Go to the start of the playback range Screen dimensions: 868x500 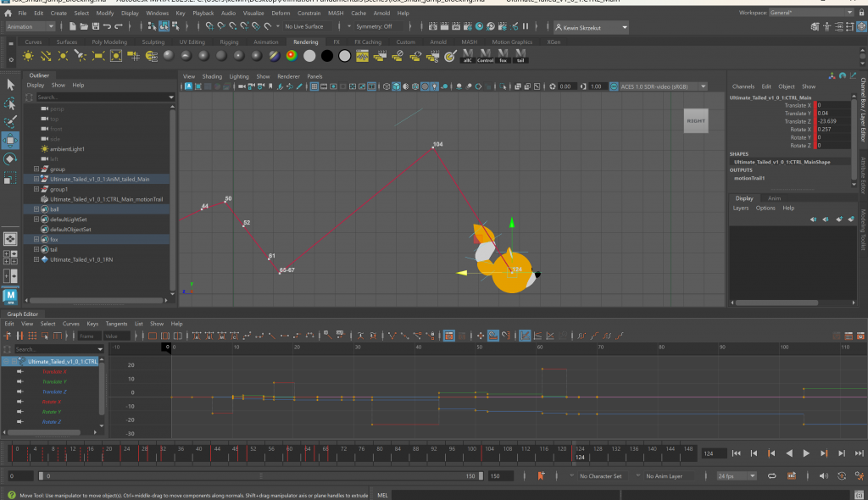click(x=737, y=453)
